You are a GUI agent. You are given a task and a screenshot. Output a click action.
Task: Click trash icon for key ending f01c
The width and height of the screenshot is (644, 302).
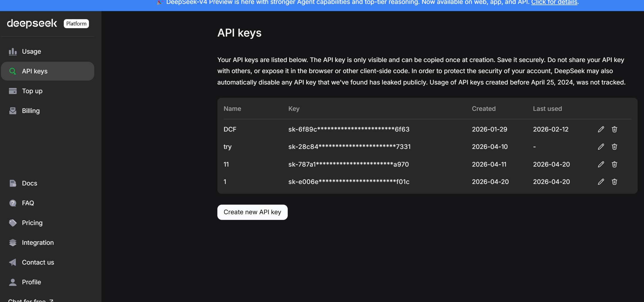point(614,182)
